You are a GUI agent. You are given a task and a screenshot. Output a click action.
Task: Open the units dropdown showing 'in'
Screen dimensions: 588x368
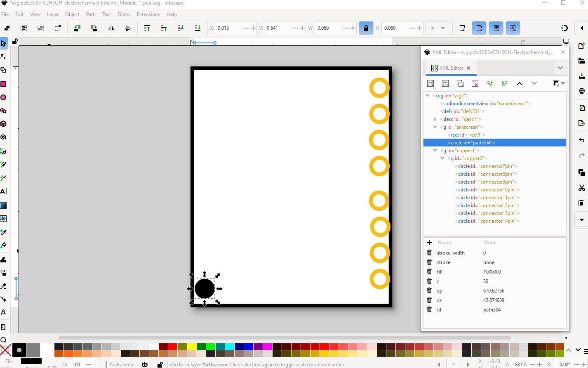(x=437, y=28)
